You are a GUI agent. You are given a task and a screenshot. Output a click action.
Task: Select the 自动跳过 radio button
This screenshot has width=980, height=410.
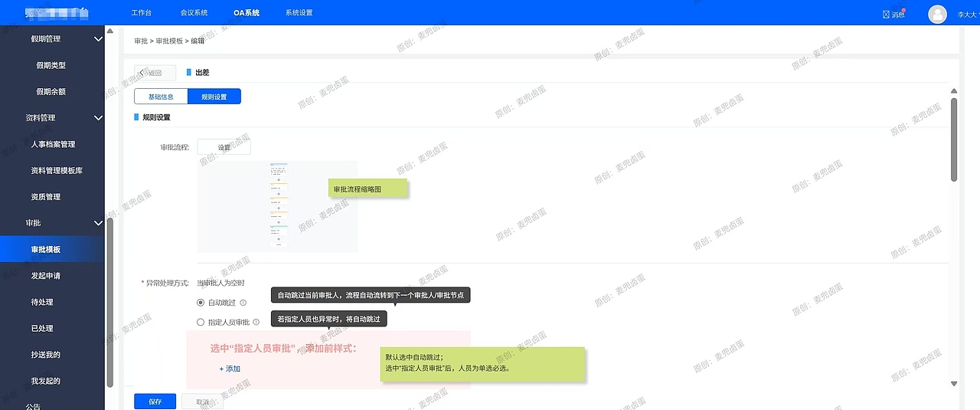click(x=201, y=303)
